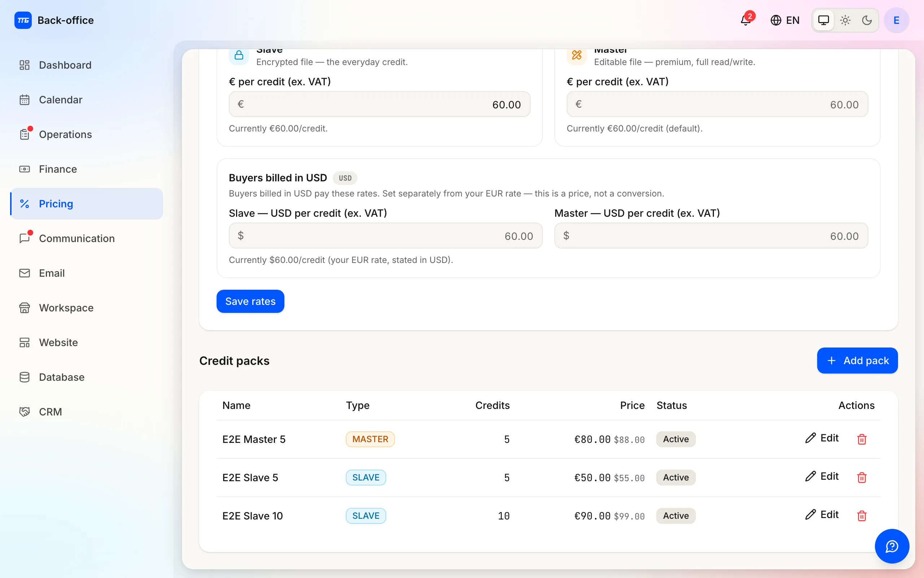Focus Master USD per credit input
924x578 pixels.
711,236
